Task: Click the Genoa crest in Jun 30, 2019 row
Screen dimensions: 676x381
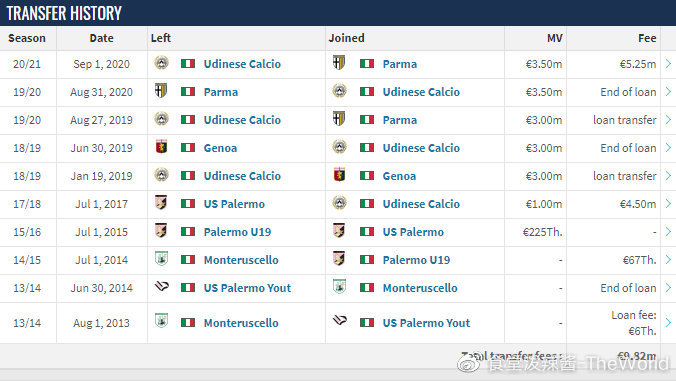Action: (x=161, y=147)
